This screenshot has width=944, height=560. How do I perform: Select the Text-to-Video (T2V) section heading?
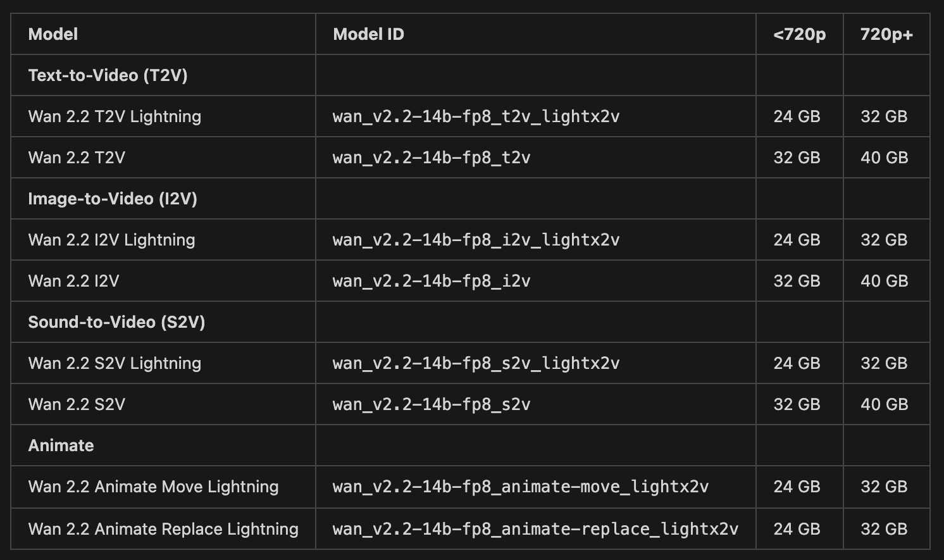(x=108, y=75)
